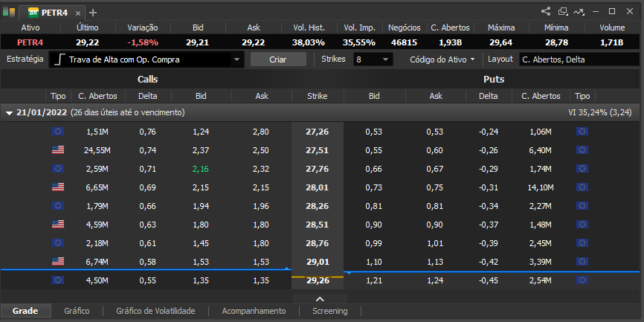Image resolution: width=644 pixels, height=322 pixels.
Task: Click the app logo icon left of the PETR4 tab
Action: 9,12
